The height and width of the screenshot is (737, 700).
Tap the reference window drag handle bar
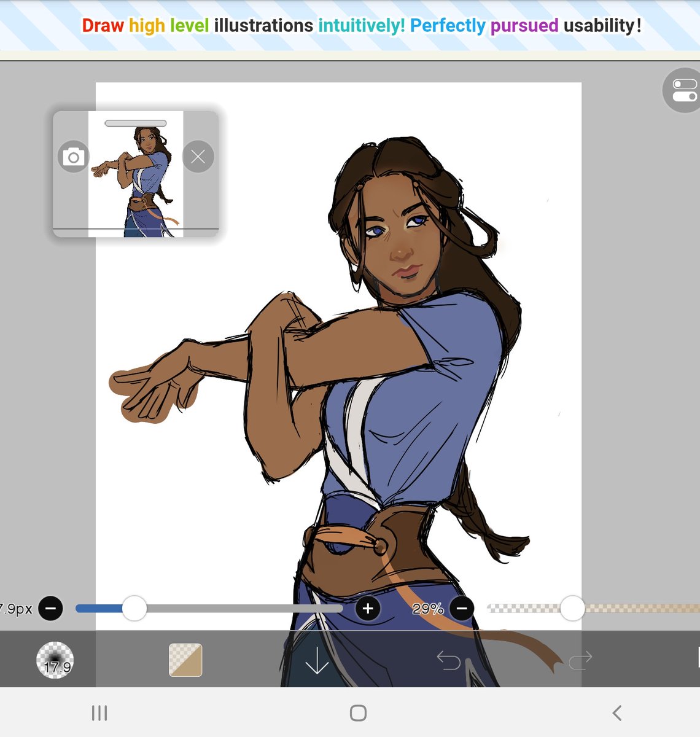pos(136,123)
